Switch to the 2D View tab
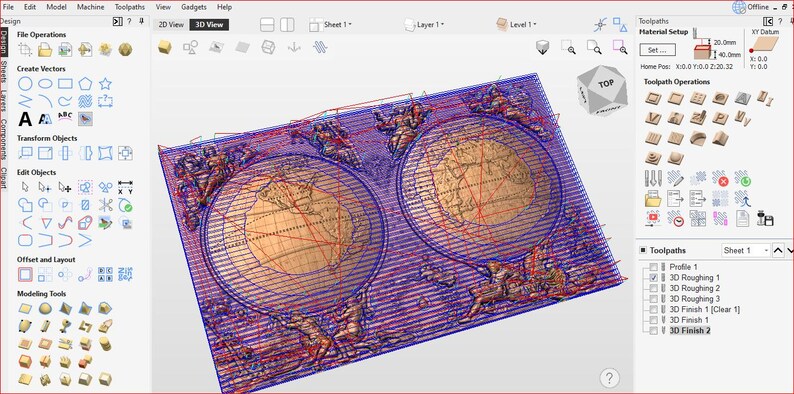The width and height of the screenshot is (794, 394). [171, 24]
